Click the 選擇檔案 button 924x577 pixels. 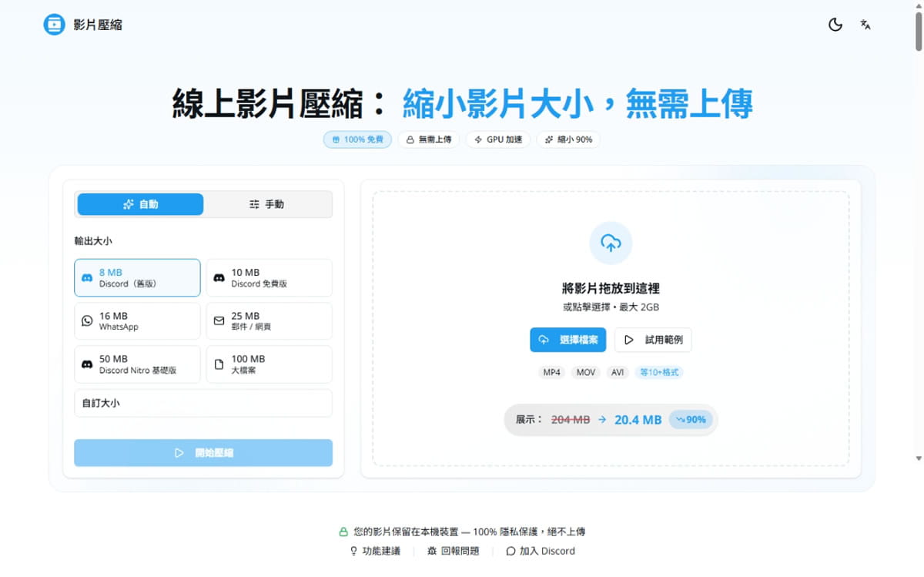567,340
